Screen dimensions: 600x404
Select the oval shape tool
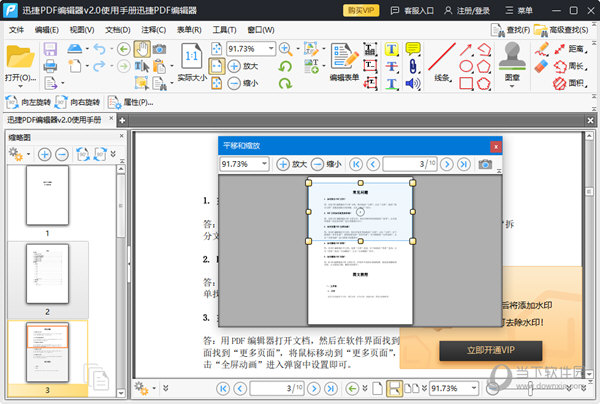point(466,66)
